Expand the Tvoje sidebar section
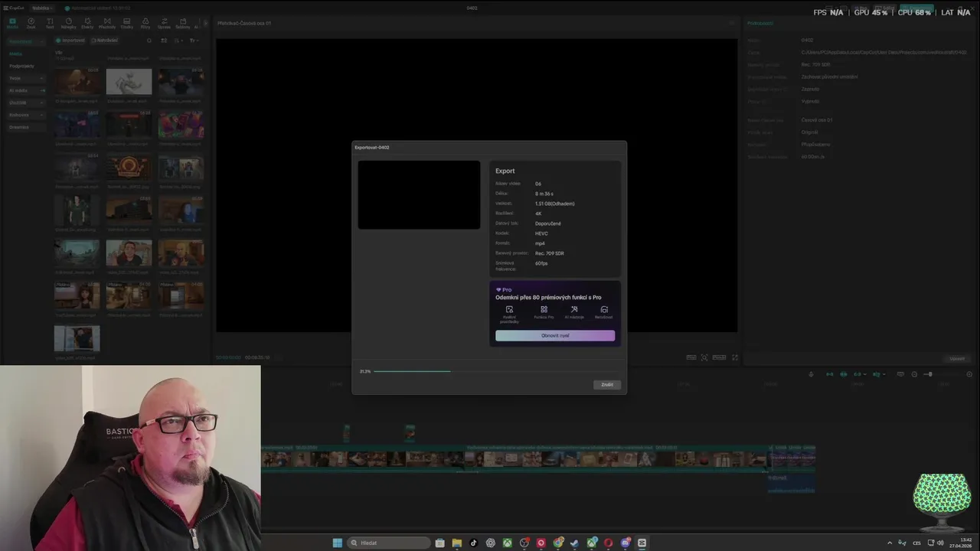980x551 pixels. point(26,78)
